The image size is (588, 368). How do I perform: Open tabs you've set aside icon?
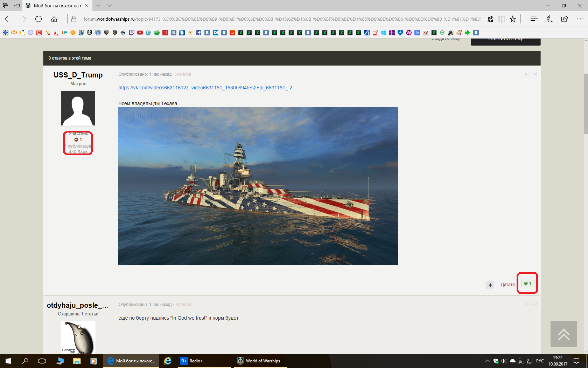(6, 6)
